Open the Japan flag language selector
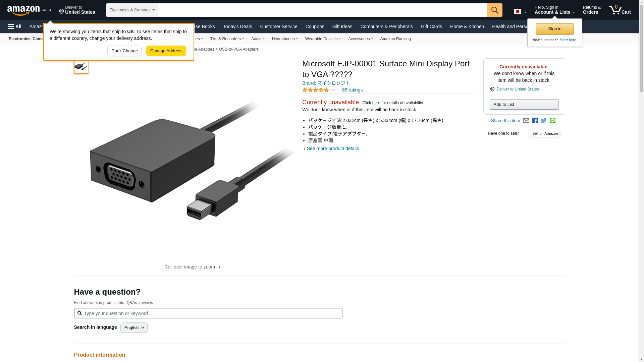 pyautogui.click(x=520, y=12)
